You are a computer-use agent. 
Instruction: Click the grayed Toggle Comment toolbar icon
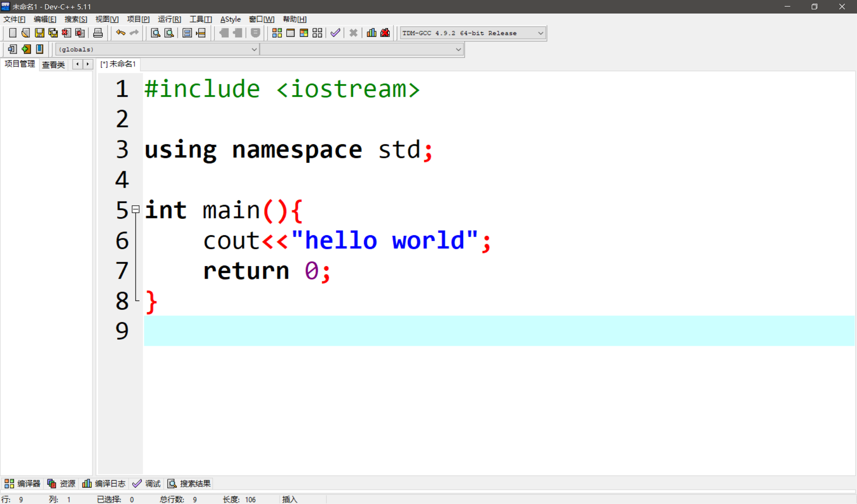(255, 33)
